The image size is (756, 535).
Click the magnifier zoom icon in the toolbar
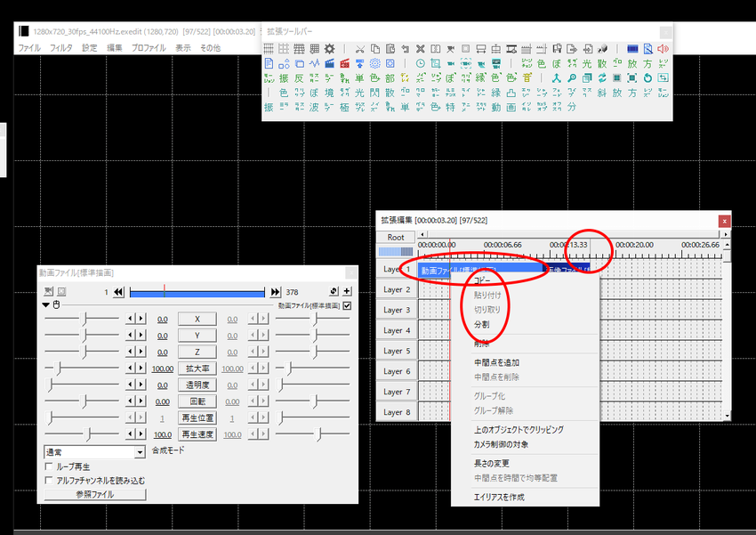[572, 77]
